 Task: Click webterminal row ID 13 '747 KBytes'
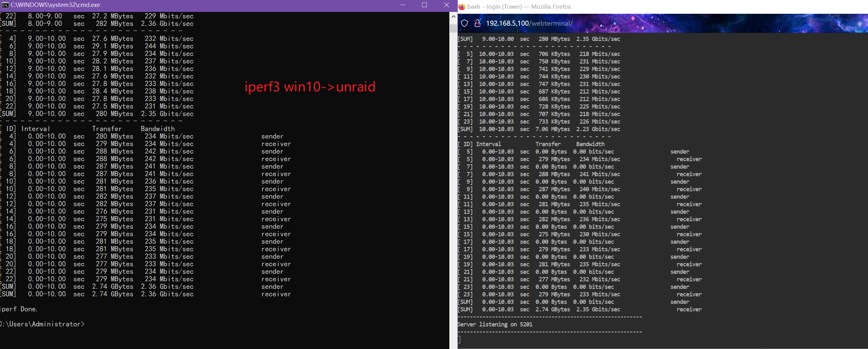[539, 84]
